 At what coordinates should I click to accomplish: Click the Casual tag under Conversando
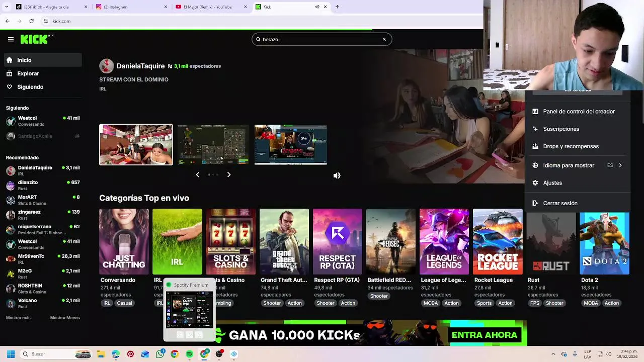click(124, 303)
